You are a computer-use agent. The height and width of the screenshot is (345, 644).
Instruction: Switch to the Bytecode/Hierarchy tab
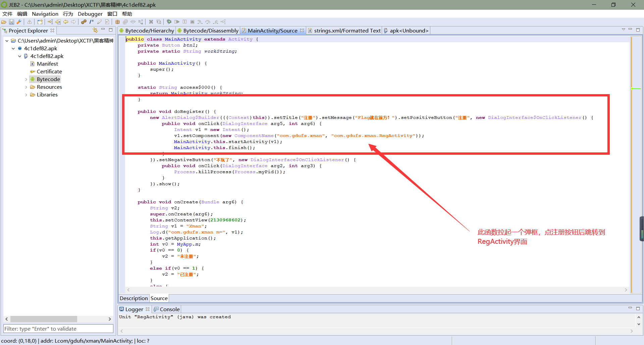147,30
